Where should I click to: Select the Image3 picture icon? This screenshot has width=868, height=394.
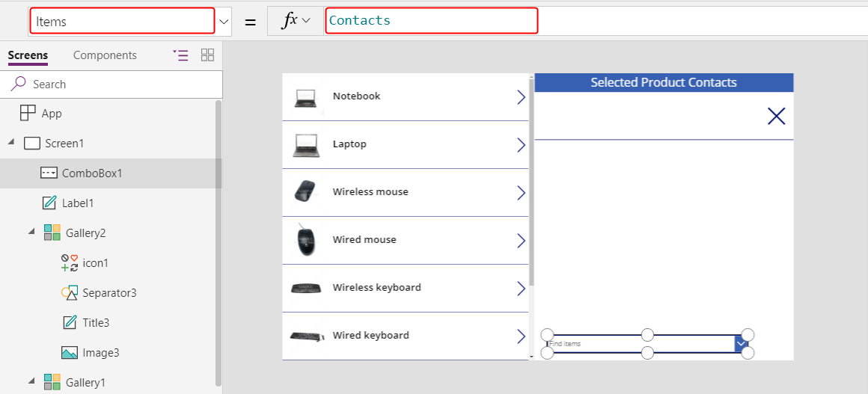click(x=70, y=352)
